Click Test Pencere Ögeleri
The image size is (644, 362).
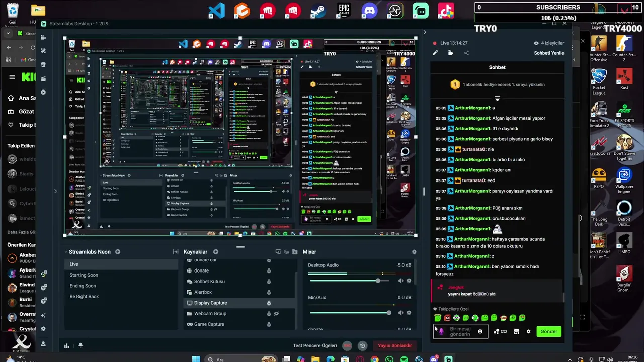pyautogui.click(x=315, y=345)
